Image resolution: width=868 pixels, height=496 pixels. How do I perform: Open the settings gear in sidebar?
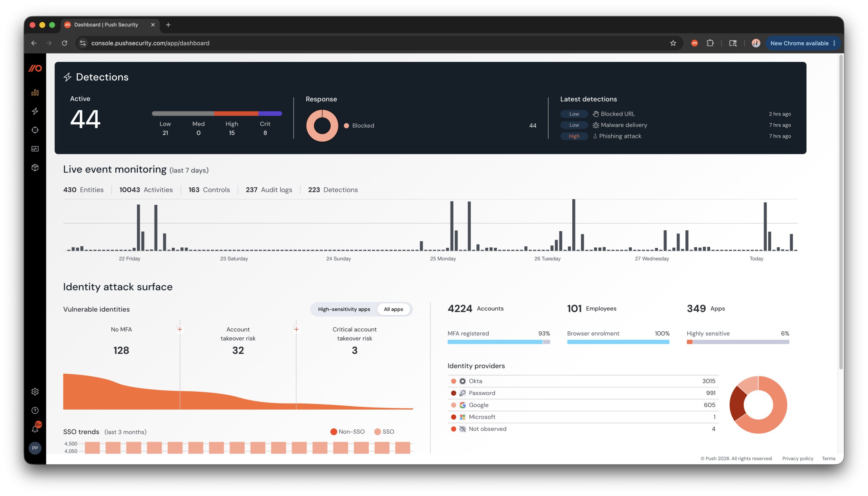tap(35, 392)
